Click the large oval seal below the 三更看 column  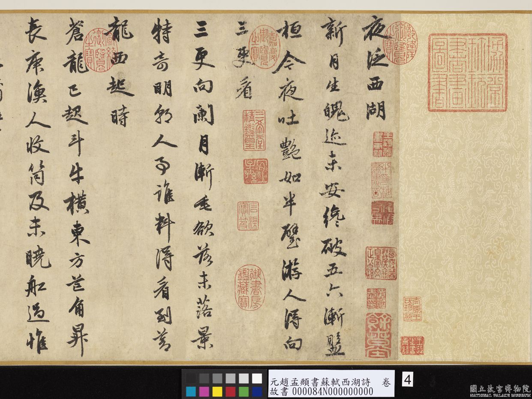pyautogui.click(x=250, y=286)
